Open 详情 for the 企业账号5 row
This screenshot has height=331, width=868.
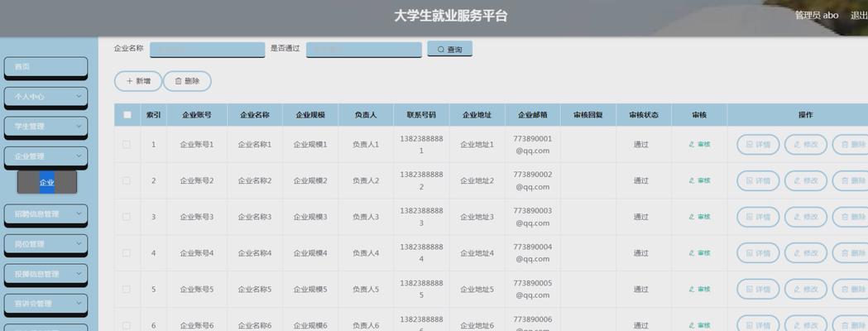758,289
